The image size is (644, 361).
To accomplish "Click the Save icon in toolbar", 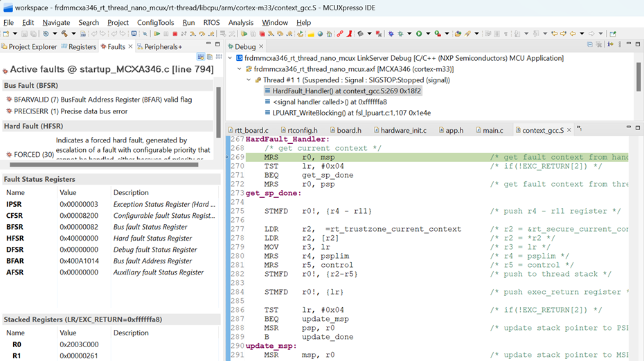I will coord(24,33).
